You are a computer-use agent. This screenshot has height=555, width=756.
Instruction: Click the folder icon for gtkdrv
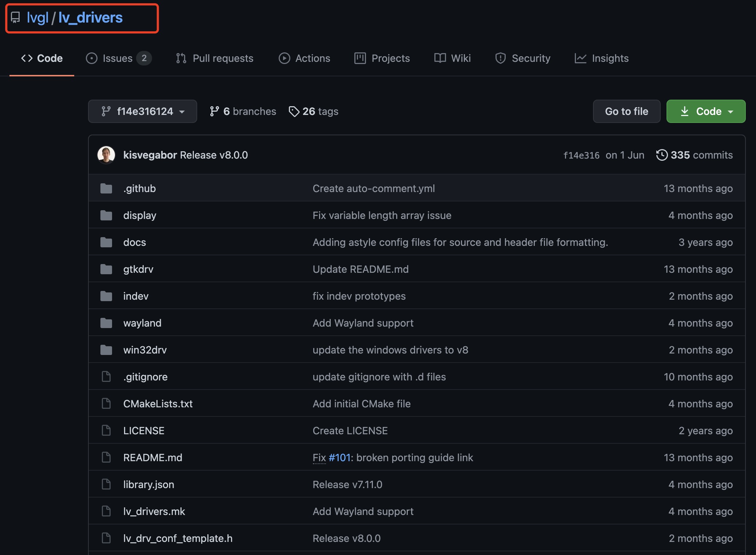point(106,269)
